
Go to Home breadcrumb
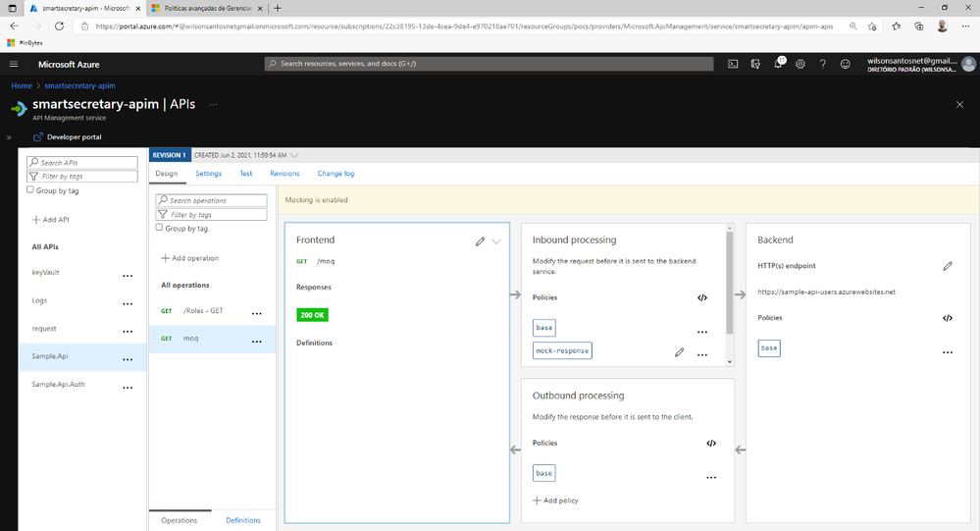(22, 85)
